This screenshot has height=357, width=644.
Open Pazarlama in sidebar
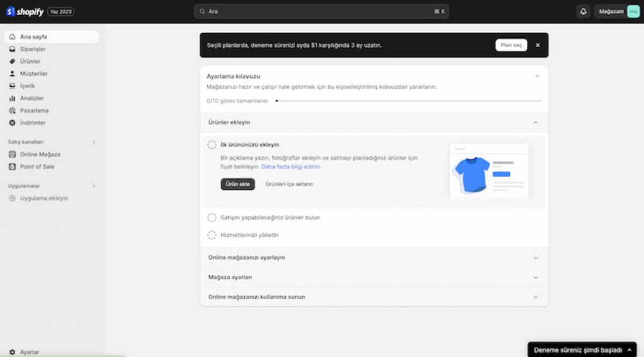point(34,111)
